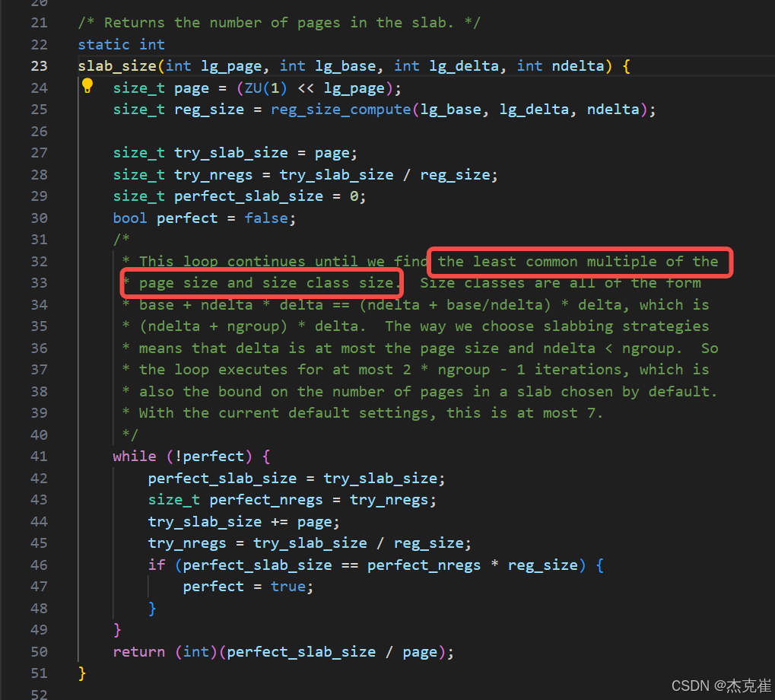
Task: Click the bool keyword on line 30
Action: (129, 218)
